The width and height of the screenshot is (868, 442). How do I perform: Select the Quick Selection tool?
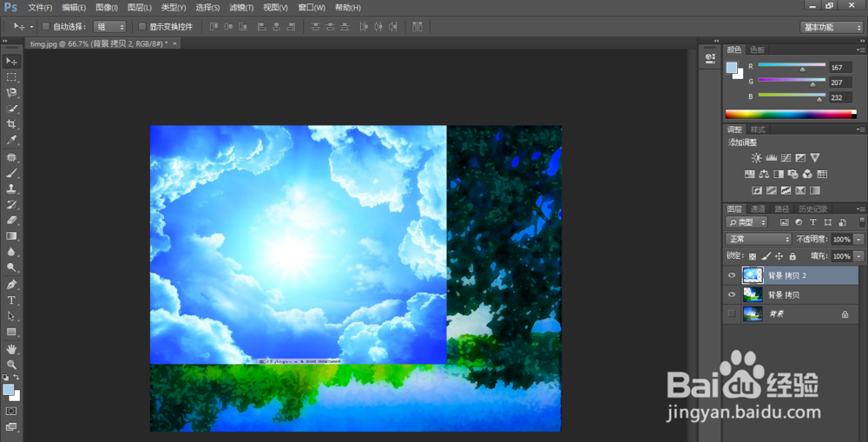point(11,109)
